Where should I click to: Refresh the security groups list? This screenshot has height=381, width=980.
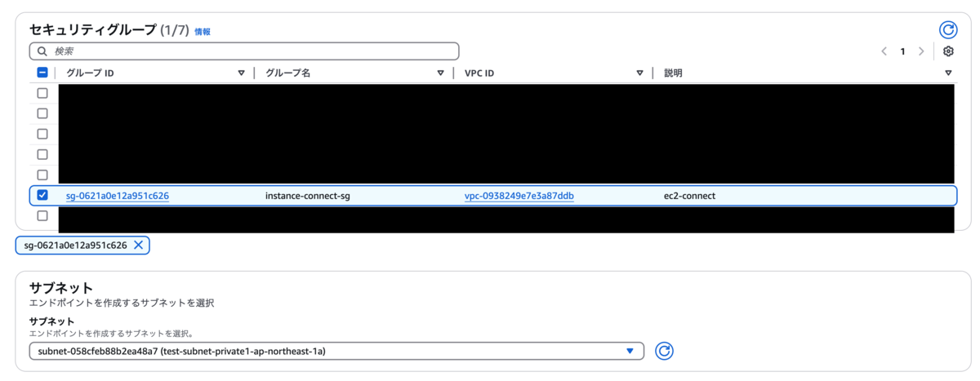coord(947,29)
